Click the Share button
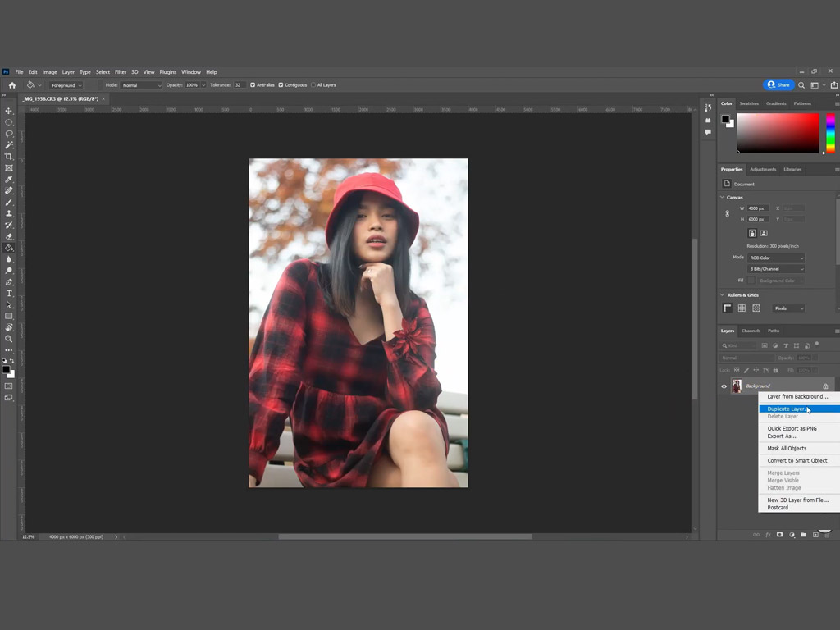Screen dimensions: 840x630 (x=779, y=85)
